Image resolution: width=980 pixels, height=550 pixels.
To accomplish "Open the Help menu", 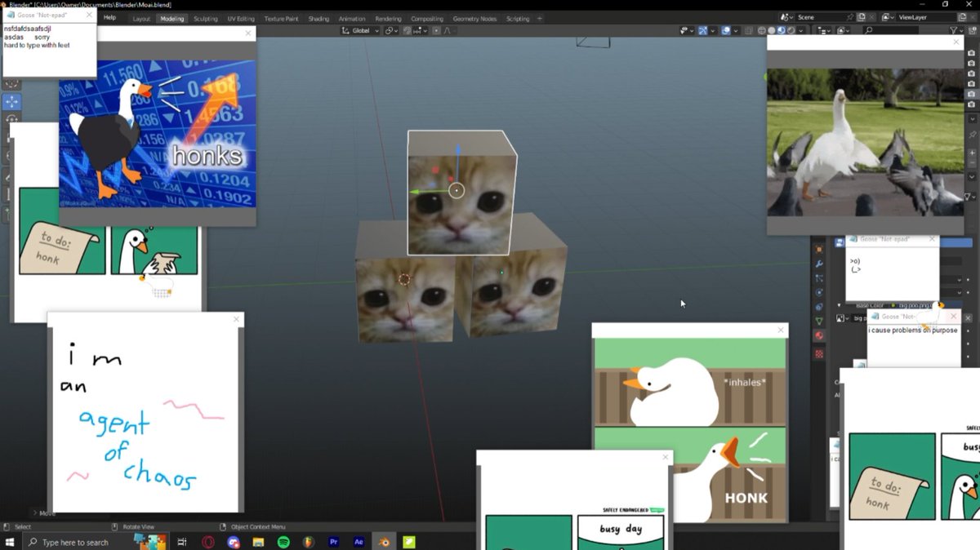I will (109, 18).
